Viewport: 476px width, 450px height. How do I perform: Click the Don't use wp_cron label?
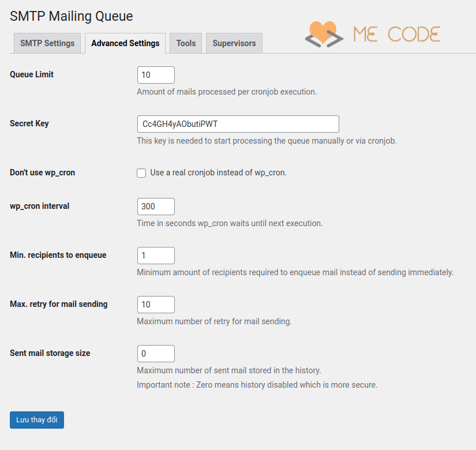coord(43,172)
